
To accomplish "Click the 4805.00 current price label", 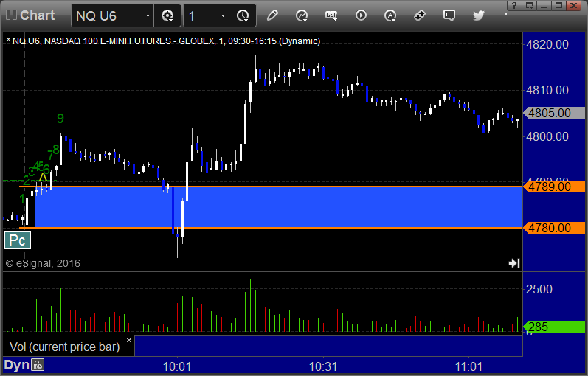I will pos(554,113).
